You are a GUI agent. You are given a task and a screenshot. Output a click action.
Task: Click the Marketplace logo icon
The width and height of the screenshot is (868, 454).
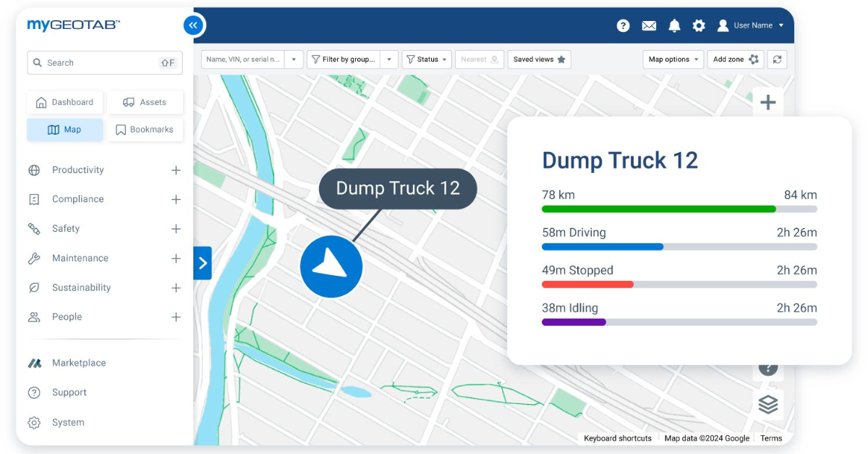34,363
